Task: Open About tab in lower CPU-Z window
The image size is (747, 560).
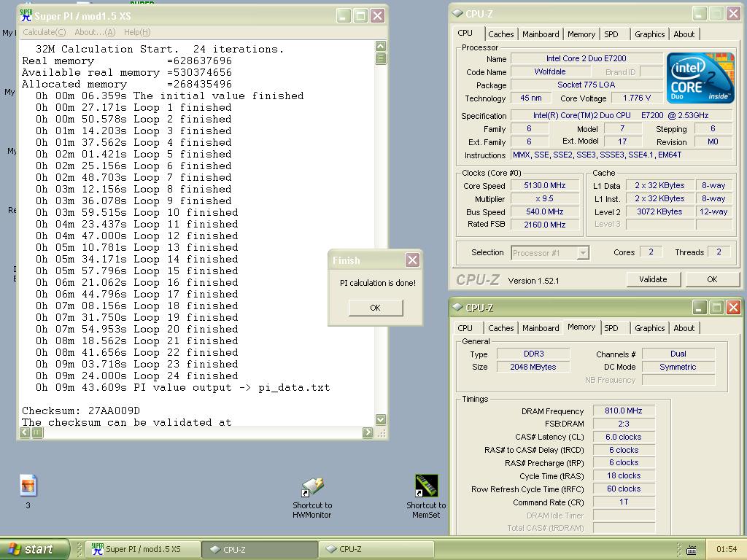Action: pyautogui.click(x=684, y=328)
